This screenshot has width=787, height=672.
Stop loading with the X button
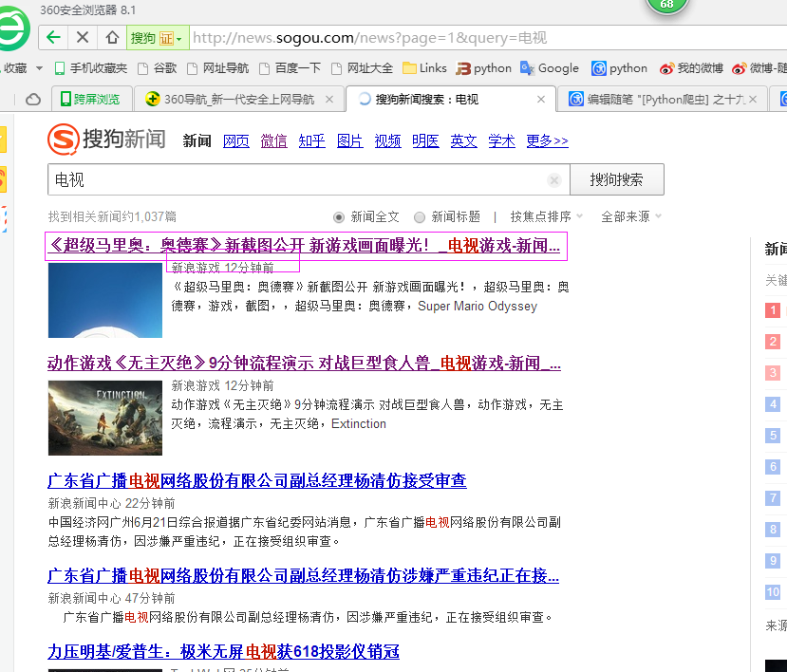[83, 38]
